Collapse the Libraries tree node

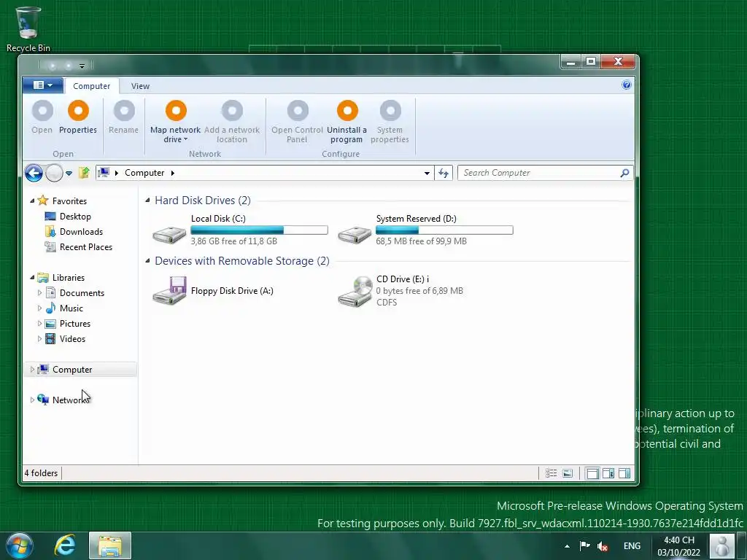coord(32,278)
